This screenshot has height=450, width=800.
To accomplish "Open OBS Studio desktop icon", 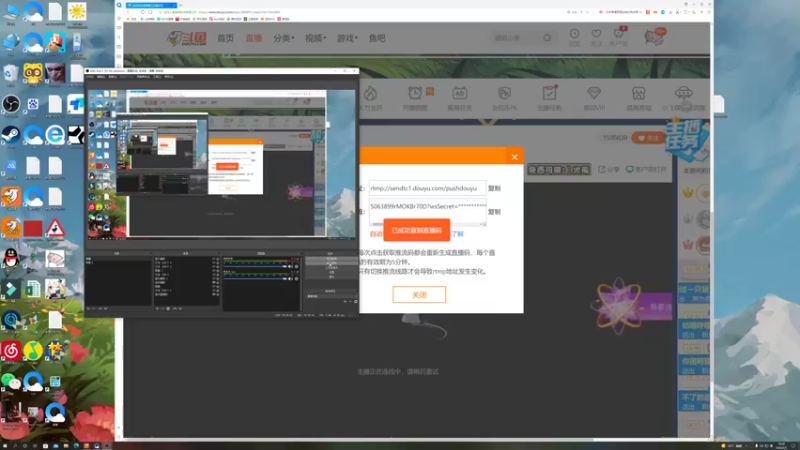I will (x=11, y=105).
